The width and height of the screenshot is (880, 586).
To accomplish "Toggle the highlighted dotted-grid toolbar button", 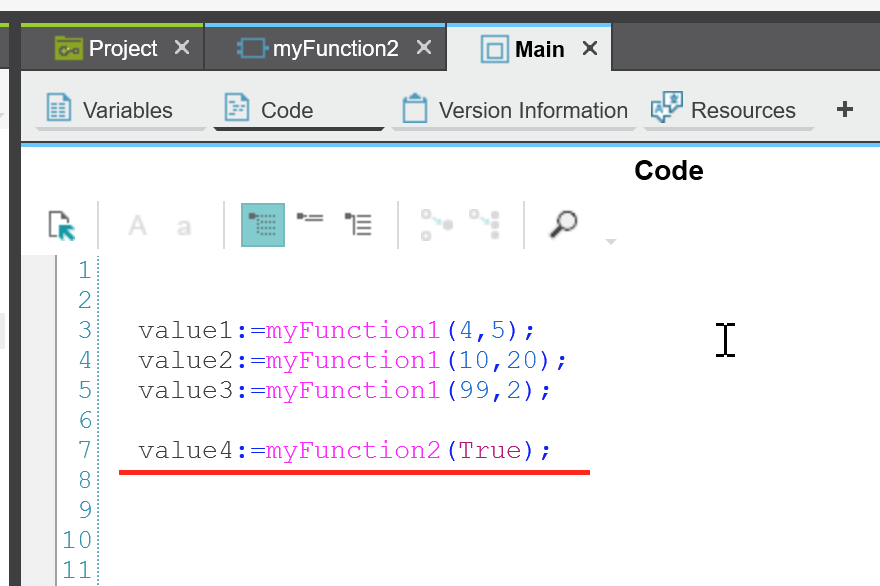I will 263,225.
